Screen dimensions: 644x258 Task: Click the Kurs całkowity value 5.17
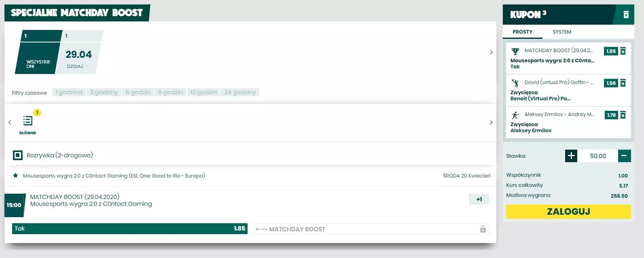point(623,186)
